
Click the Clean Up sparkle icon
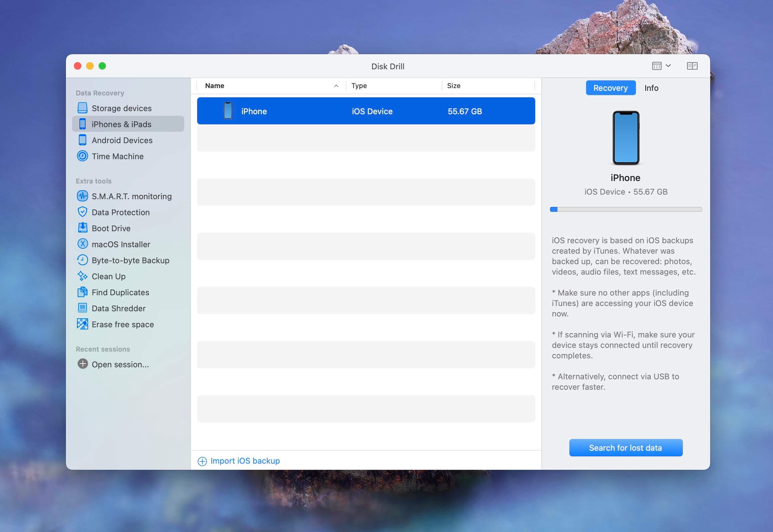click(x=82, y=276)
